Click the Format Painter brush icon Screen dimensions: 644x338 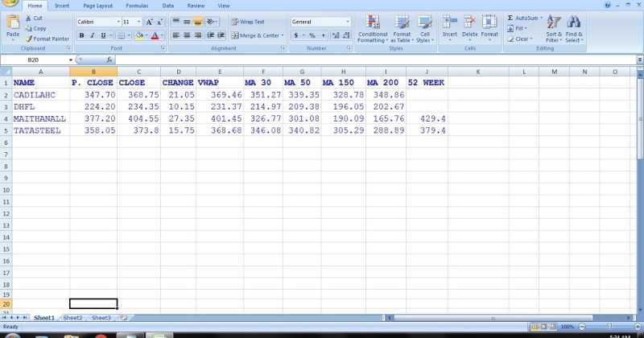pos(30,39)
